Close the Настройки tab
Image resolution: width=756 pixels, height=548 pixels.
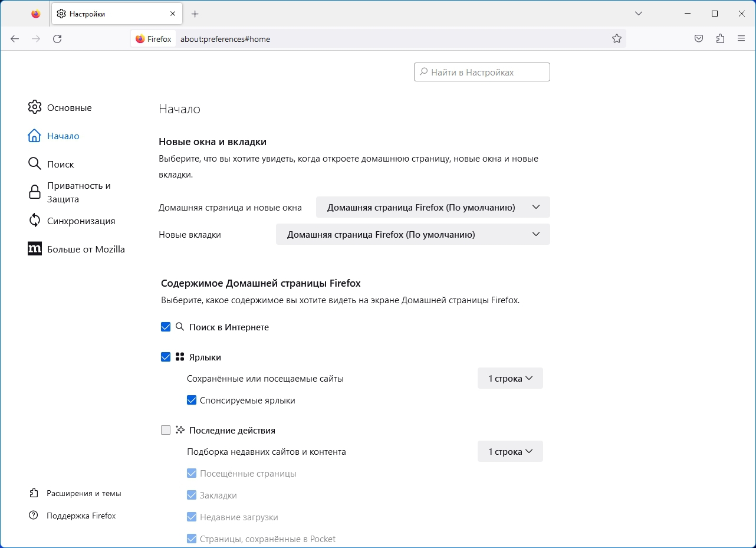click(x=173, y=14)
